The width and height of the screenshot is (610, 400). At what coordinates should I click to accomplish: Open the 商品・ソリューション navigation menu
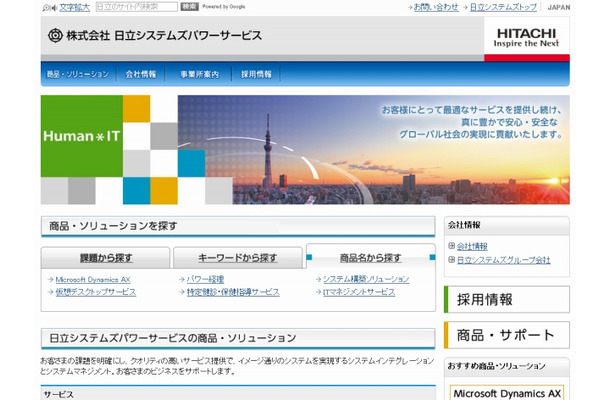[77, 74]
